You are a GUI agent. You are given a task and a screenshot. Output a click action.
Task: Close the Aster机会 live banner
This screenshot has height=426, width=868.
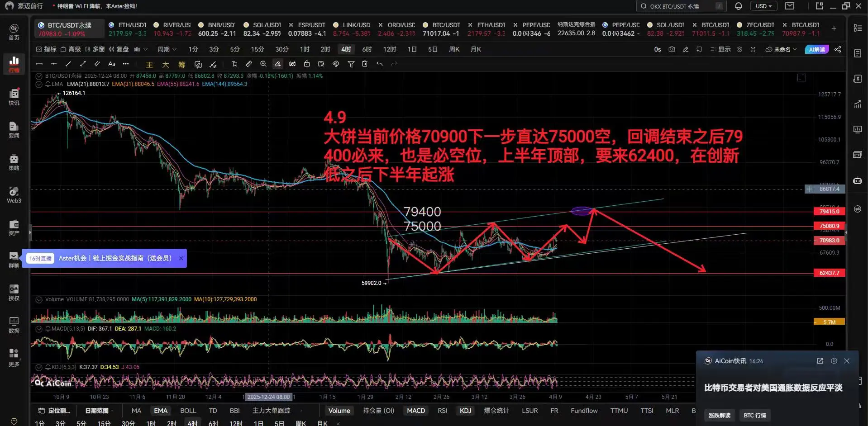pos(181,258)
